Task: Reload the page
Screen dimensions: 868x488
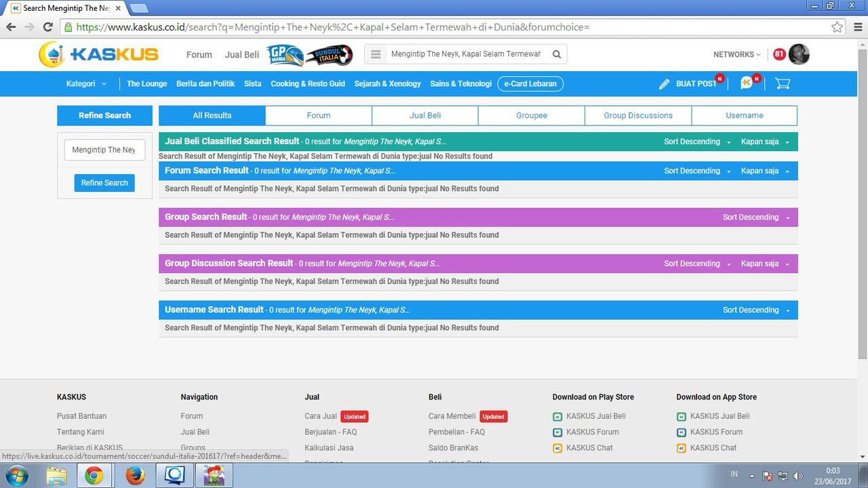Action: click(x=47, y=27)
